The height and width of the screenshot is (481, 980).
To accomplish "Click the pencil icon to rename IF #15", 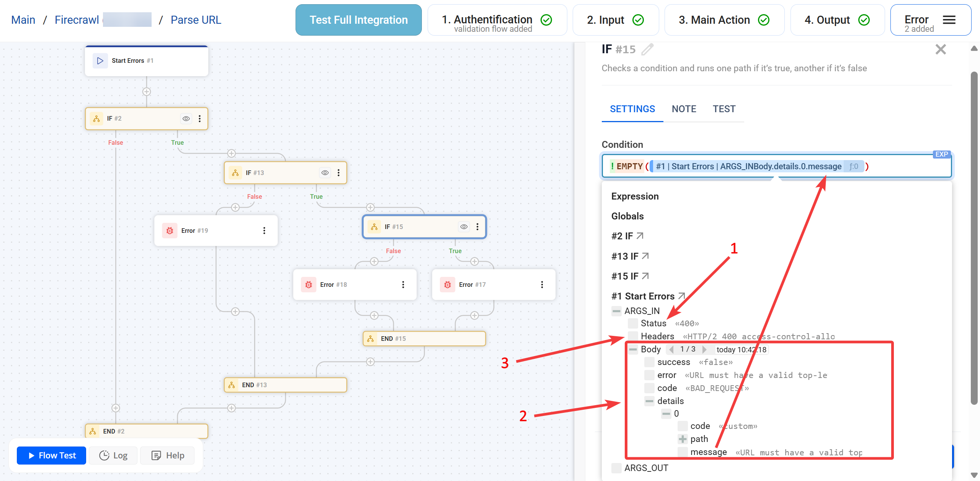I will click(647, 49).
